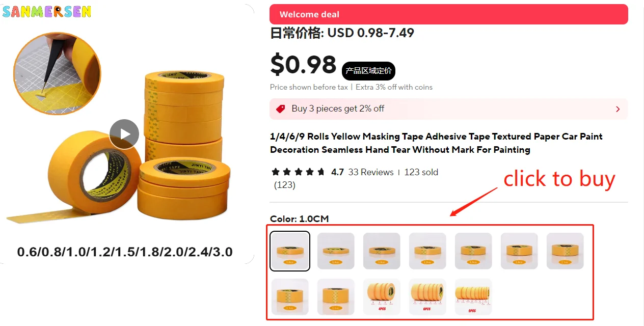This screenshot has height=326, width=644.
Task: Open the Welcome deal banner
Action: (448, 14)
